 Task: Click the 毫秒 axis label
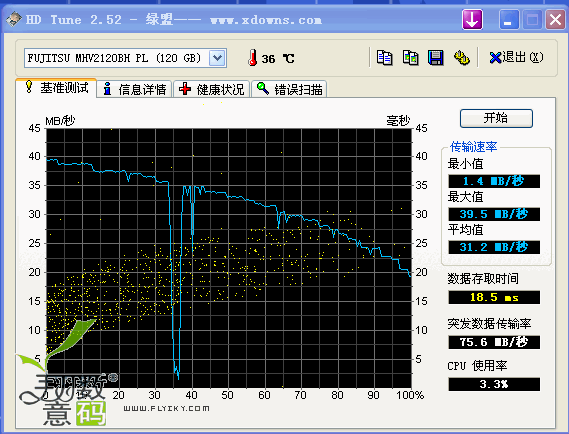pos(398,120)
